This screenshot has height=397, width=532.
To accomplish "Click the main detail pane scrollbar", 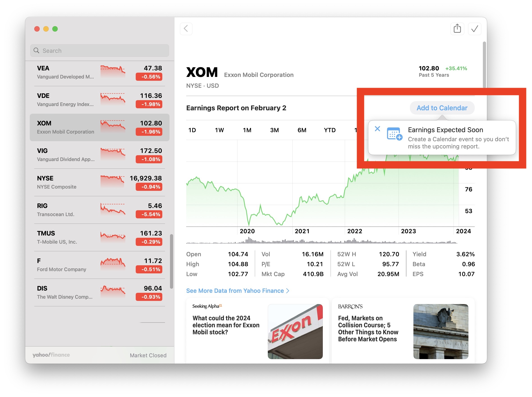I will (x=484, y=65).
